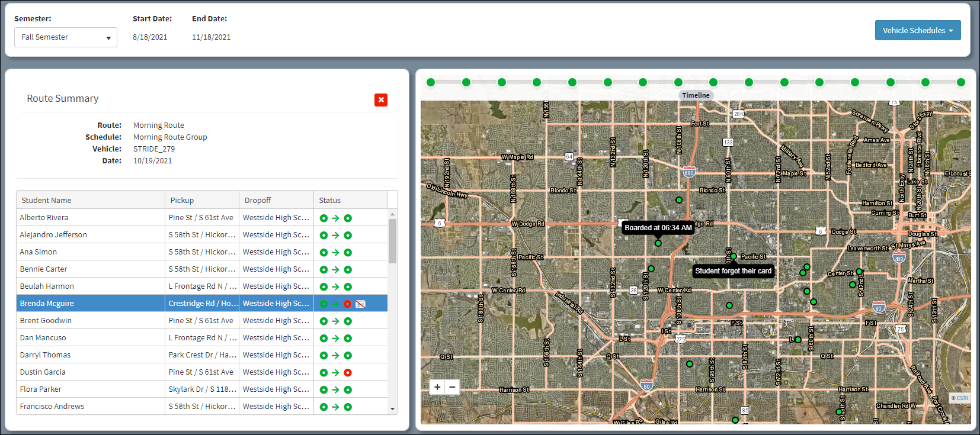
Task: Sort table by Pickup column header
Action: click(202, 200)
